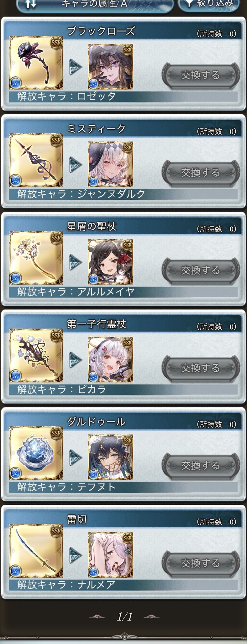Tap the 星屑の聖杖 staff icon
This screenshot has height=644, width=247.
tap(36, 258)
